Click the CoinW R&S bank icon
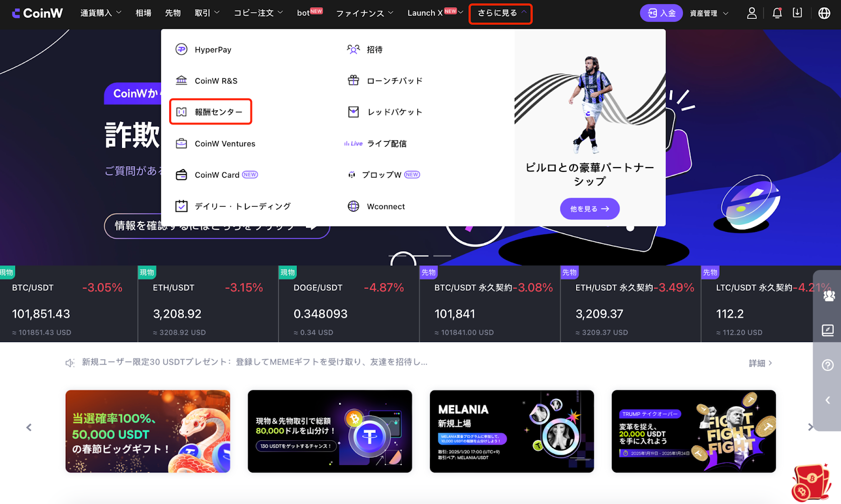Image resolution: width=841 pixels, height=504 pixels. tap(181, 80)
